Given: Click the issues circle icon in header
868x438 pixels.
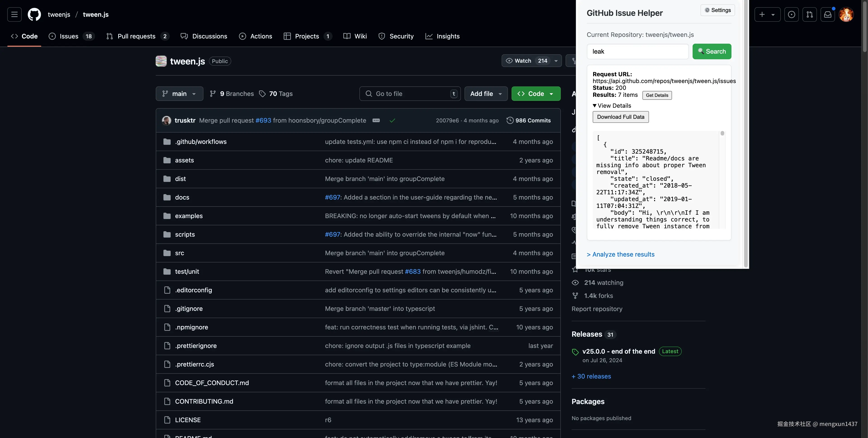Looking at the screenshot, I should (791, 14).
